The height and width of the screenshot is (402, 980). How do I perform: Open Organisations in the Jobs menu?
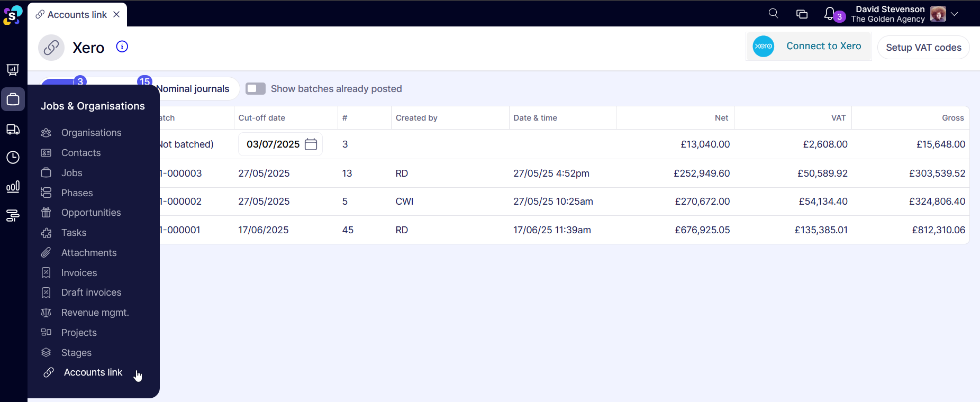pos(91,133)
